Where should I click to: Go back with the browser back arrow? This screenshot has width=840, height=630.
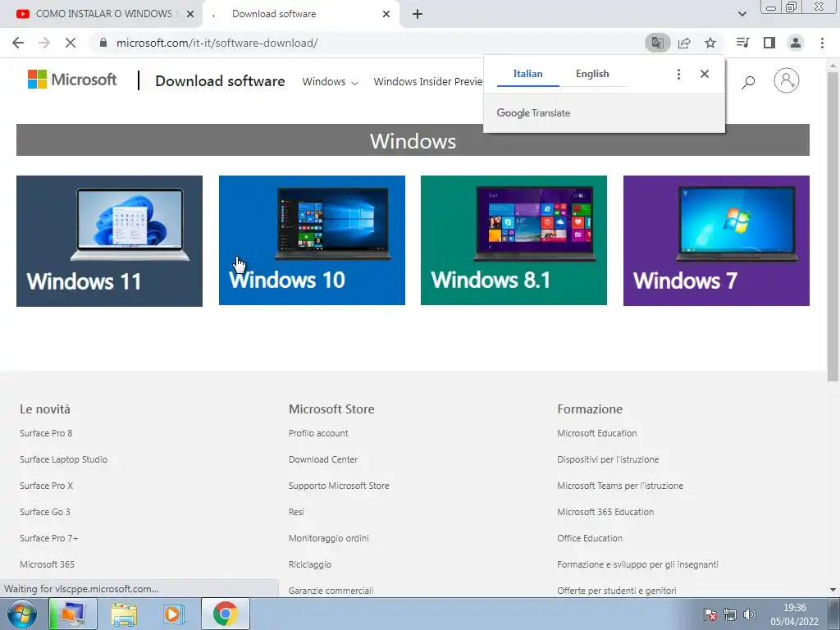pyautogui.click(x=18, y=43)
